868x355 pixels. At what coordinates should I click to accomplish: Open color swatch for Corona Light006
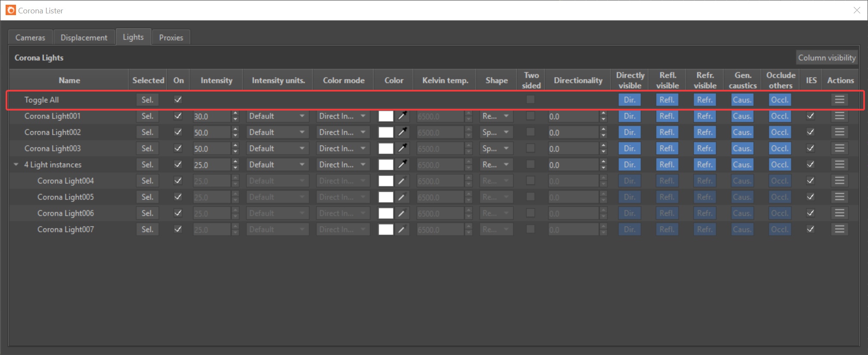coord(386,213)
